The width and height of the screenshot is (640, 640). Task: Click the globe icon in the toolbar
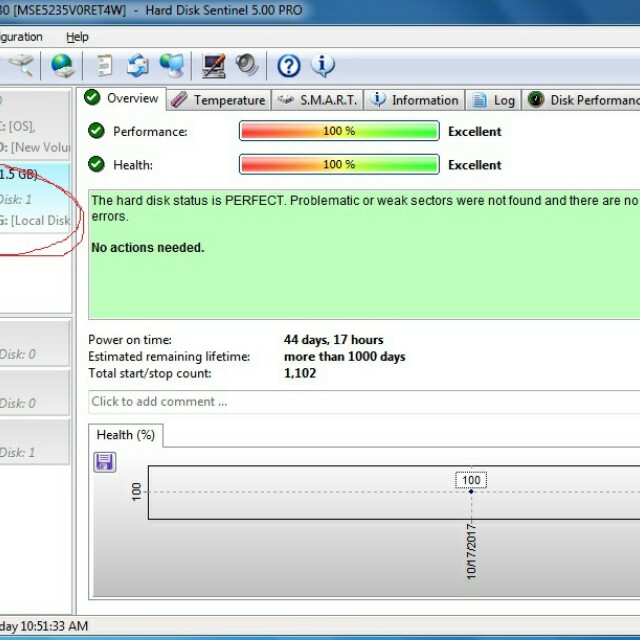(x=63, y=66)
